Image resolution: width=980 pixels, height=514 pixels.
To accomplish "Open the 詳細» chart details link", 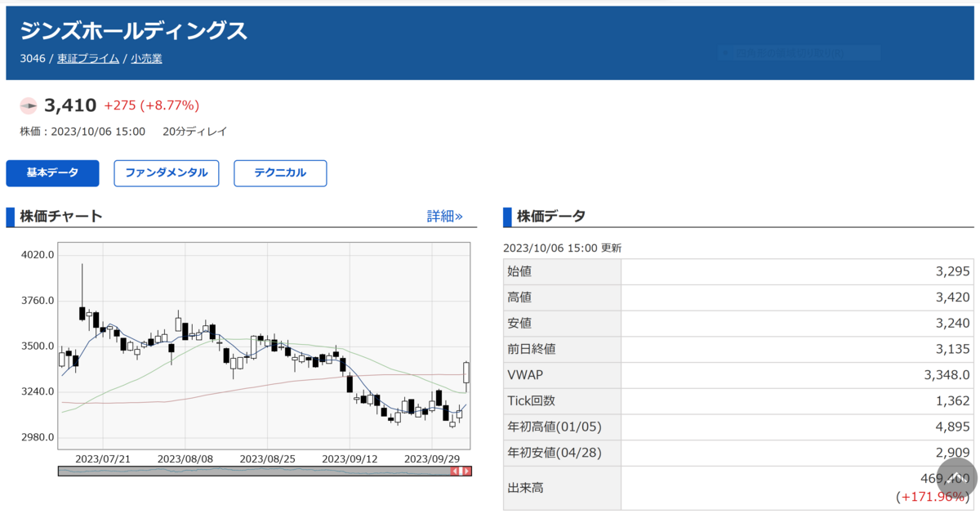I will (x=445, y=217).
